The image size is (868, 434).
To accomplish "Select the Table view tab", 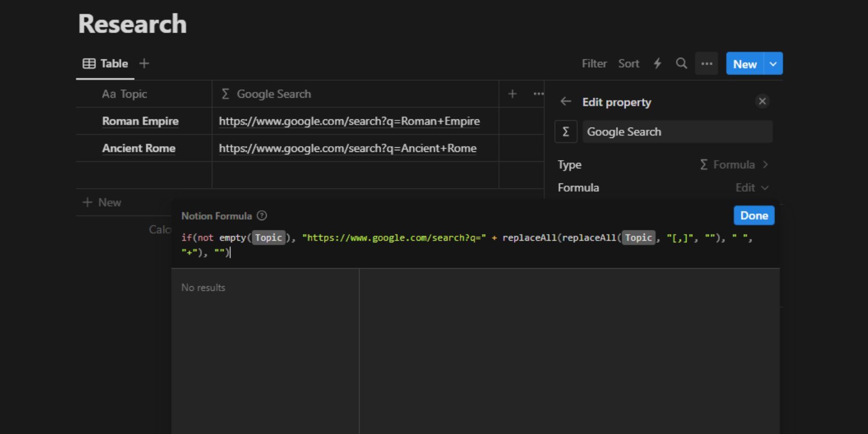I will tap(105, 64).
